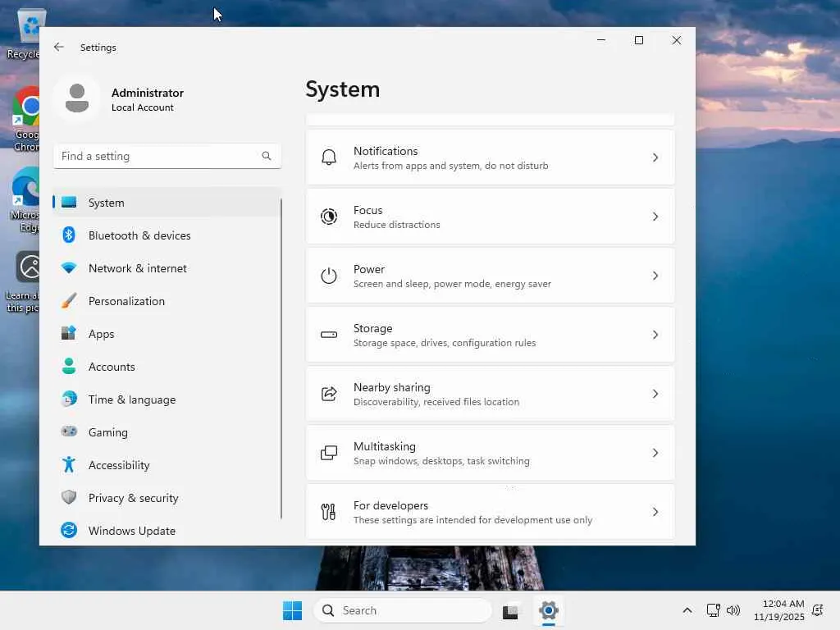
Task: Click the search magnifier in Find a setting
Action: [267, 156]
